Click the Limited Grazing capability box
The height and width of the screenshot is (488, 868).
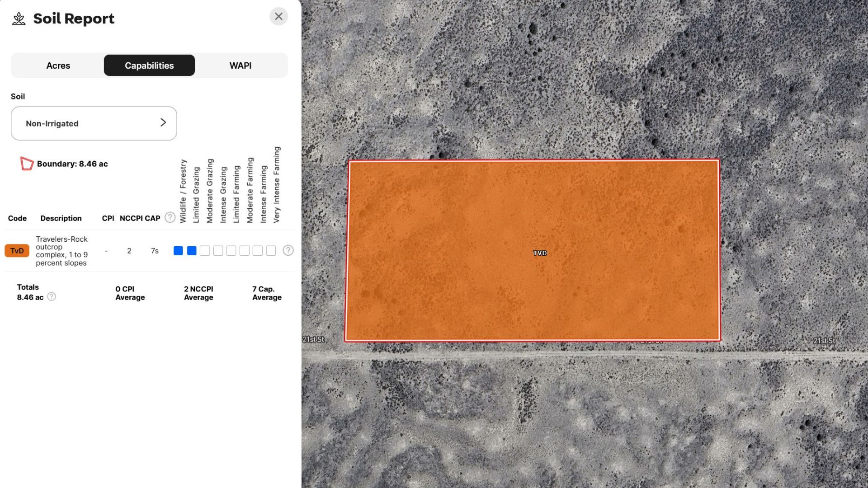192,251
